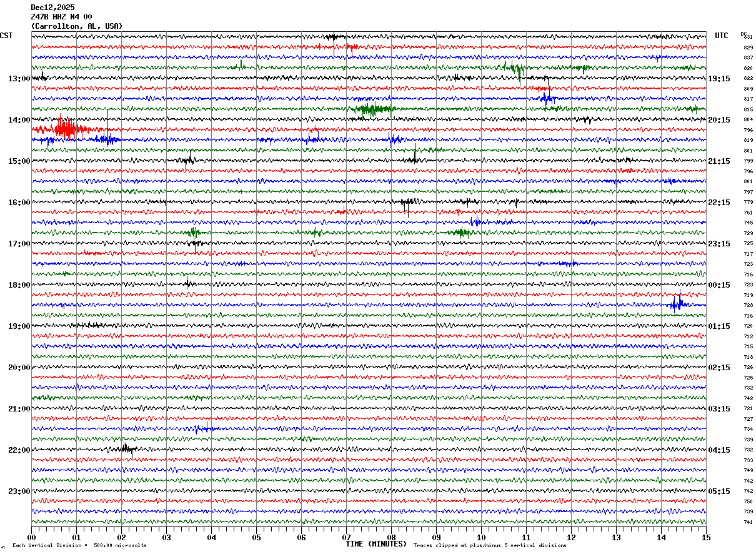The height and width of the screenshot is (554, 756).
Task: Click the Carrollton, AL, USA location text
Action: click(x=77, y=26)
